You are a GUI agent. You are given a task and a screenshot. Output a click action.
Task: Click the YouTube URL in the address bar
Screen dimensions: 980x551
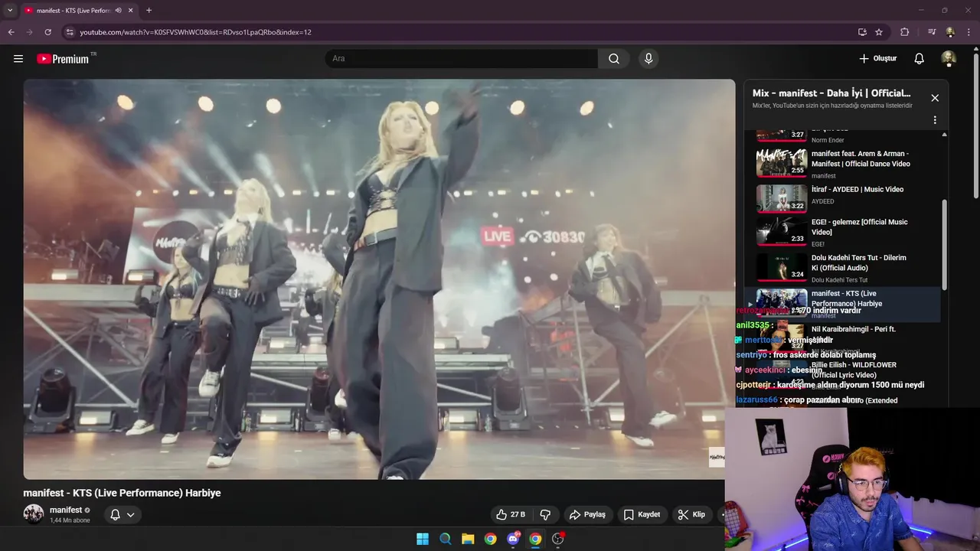click(x=195, y=32)
